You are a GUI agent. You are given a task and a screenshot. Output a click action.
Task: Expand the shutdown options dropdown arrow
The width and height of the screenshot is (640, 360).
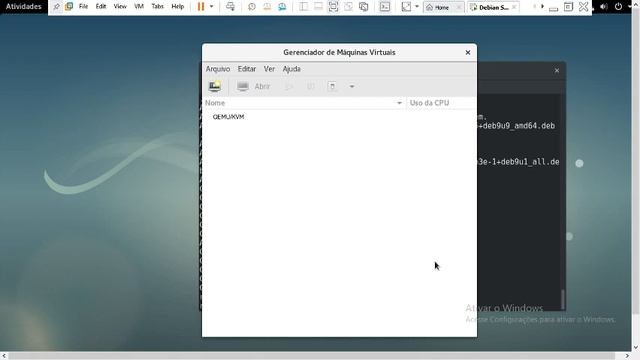[x=352, y=86]
